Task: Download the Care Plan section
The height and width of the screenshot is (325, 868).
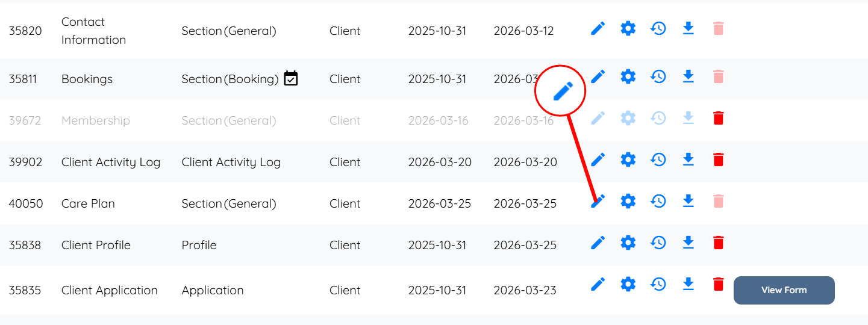Action: pos(688,201)
